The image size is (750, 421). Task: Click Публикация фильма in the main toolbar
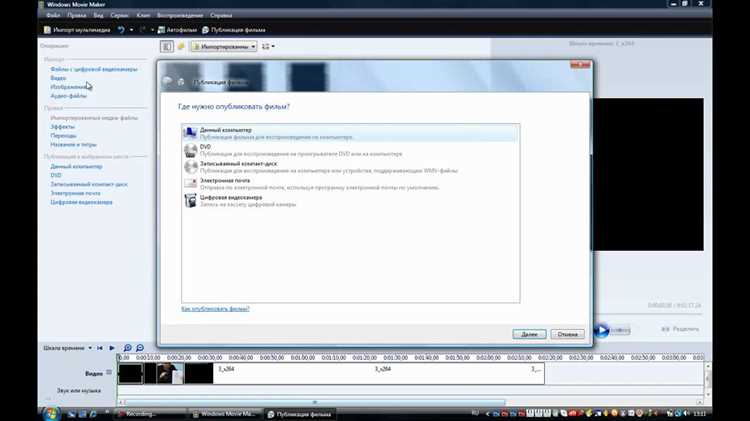[233, 30]
